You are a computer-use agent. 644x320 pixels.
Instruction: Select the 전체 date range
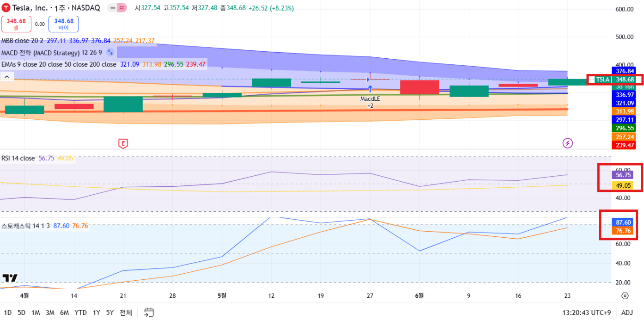tap(126, 313)
